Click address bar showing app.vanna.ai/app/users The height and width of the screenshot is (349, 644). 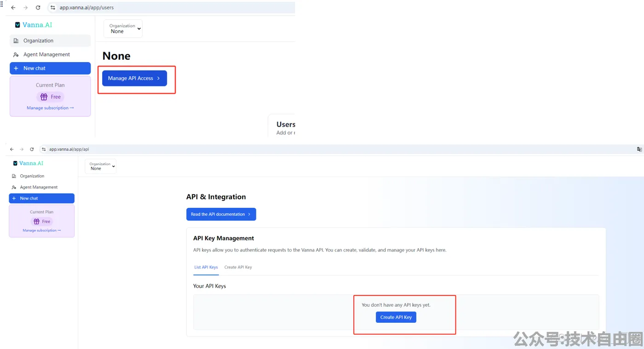[x=171, y=8]
